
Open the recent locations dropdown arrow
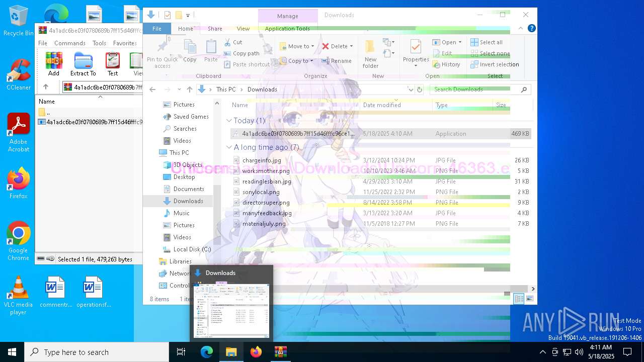(179, 89)
